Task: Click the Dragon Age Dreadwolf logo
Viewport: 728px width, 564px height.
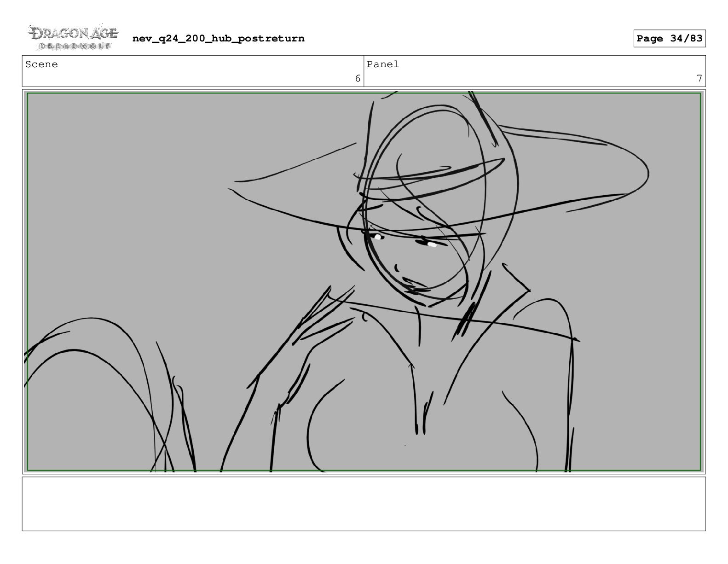Action: point(73,37)
